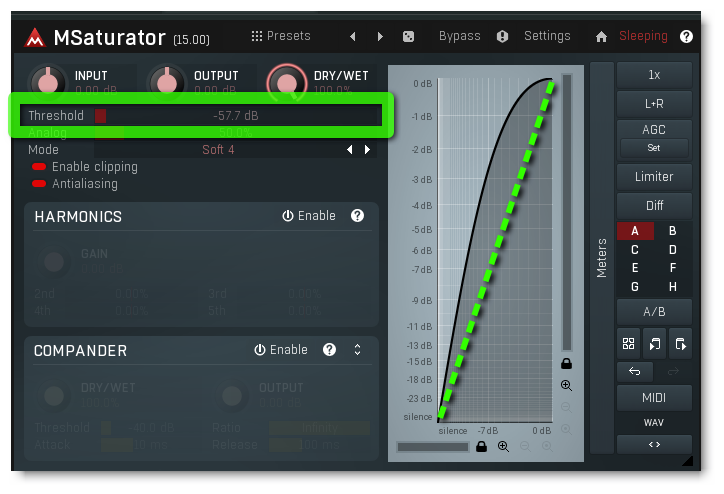Click the red Sleeping status label

pos(643,36)
